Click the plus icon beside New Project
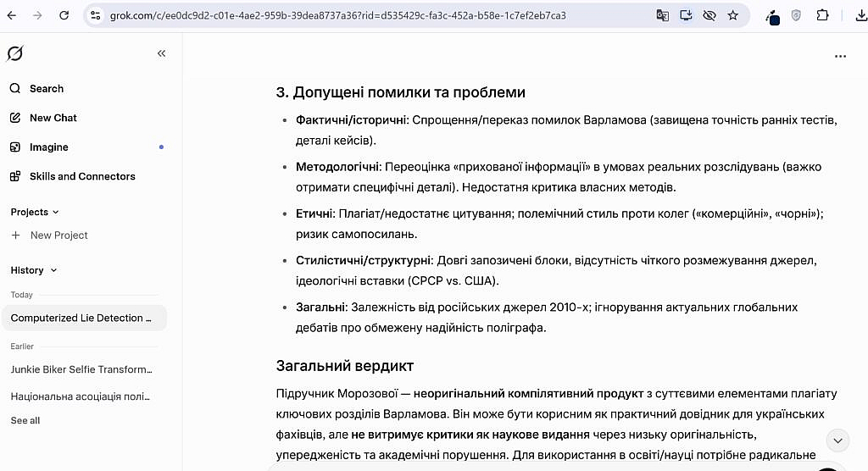 [x=16, y=235]
